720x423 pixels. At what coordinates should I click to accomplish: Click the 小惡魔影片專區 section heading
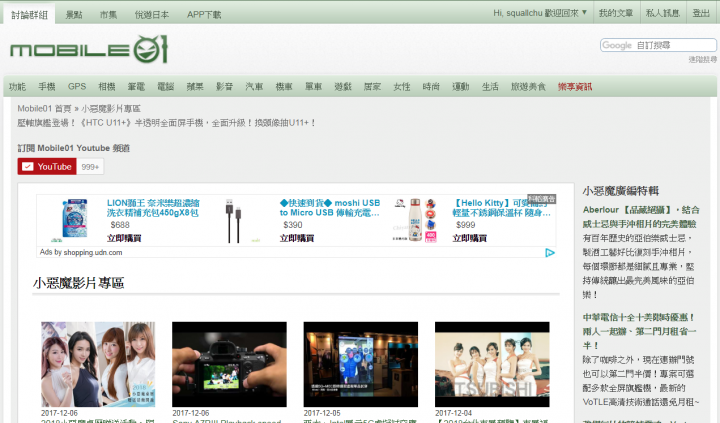(x=79, y=283)
